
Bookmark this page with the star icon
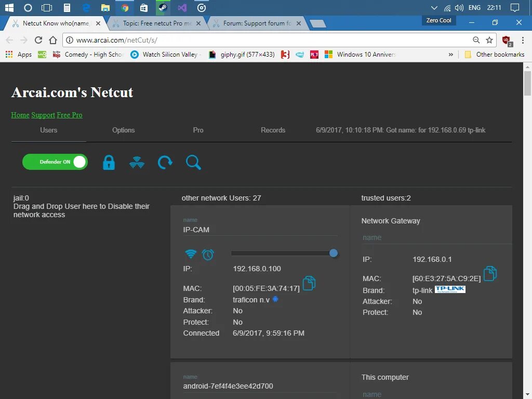[489, 40]
